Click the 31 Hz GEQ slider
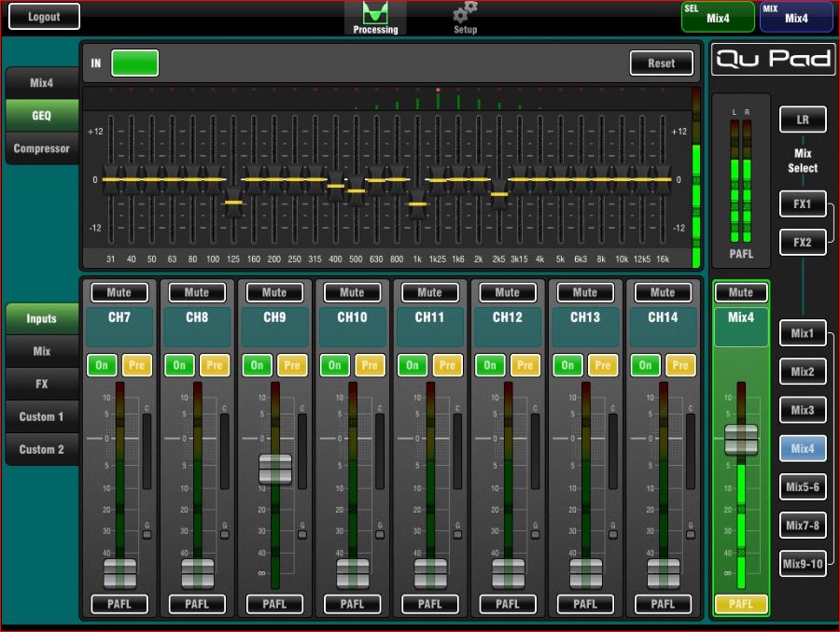The height and width of the screenshot is (632, 840). [x=110, y=179]
